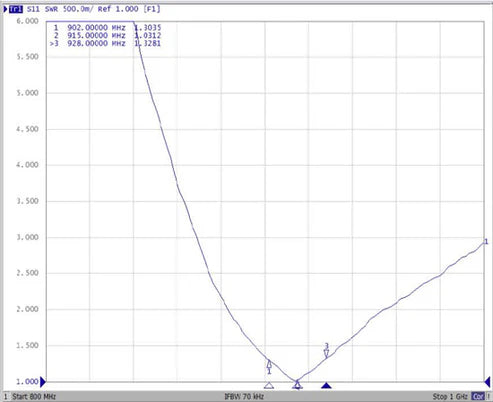Image resolution: width=493 pixels, height=402 pixels.
Task: Select the highlighted Tr1 trace label
Action: 16,9
